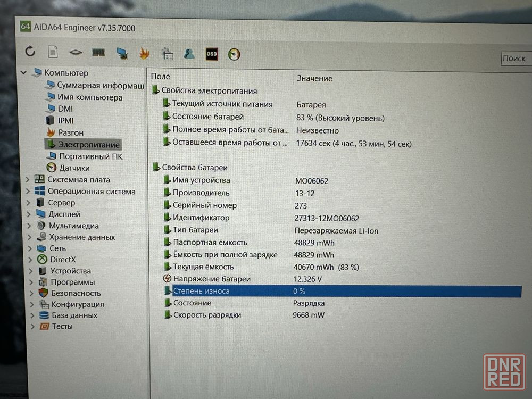Select the Программы tree item
The height and width of the screenshot is (399, 532).
tap(67, 282)
